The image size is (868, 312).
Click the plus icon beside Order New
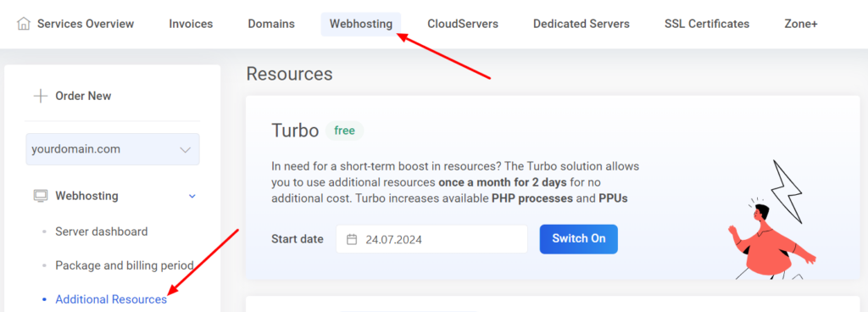41,97
